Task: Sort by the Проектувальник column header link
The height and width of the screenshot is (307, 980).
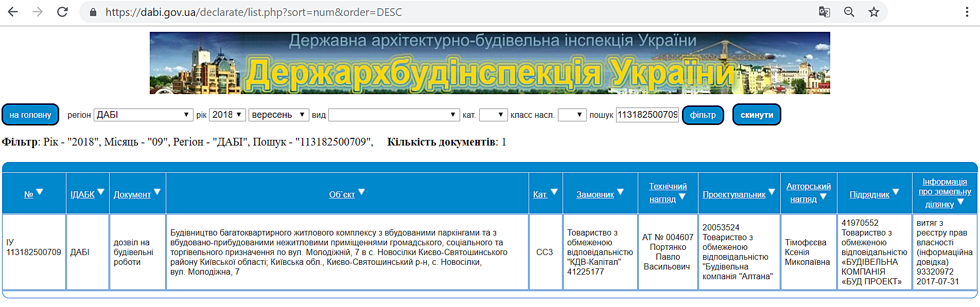Action: click(734, 194)
